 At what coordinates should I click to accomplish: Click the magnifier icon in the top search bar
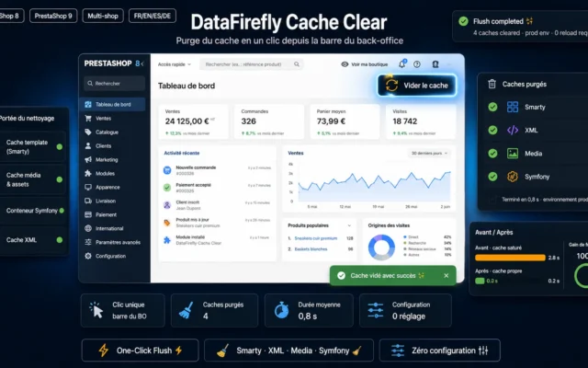click(297, 64)
